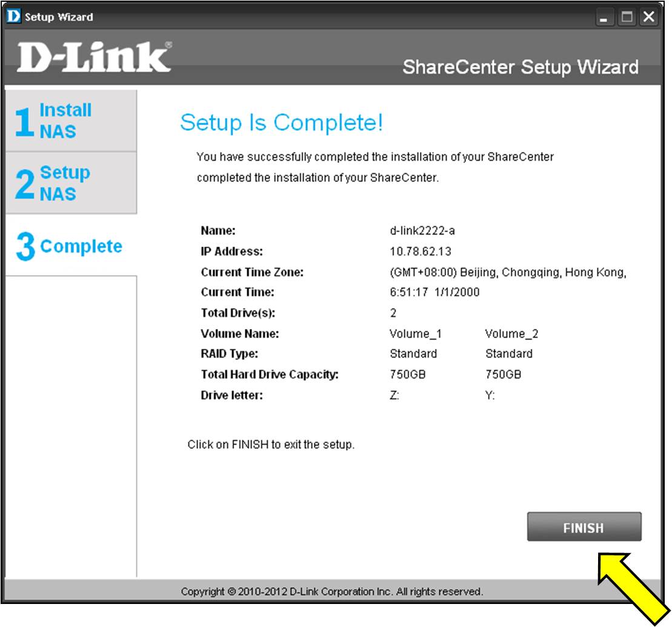Viewport: 672px width, 627px height.
Task: Click the D icon in the title bar
Action: [13, 16]
